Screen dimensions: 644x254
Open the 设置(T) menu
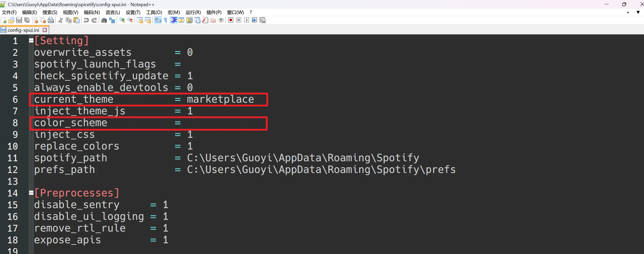coord(133,12)
